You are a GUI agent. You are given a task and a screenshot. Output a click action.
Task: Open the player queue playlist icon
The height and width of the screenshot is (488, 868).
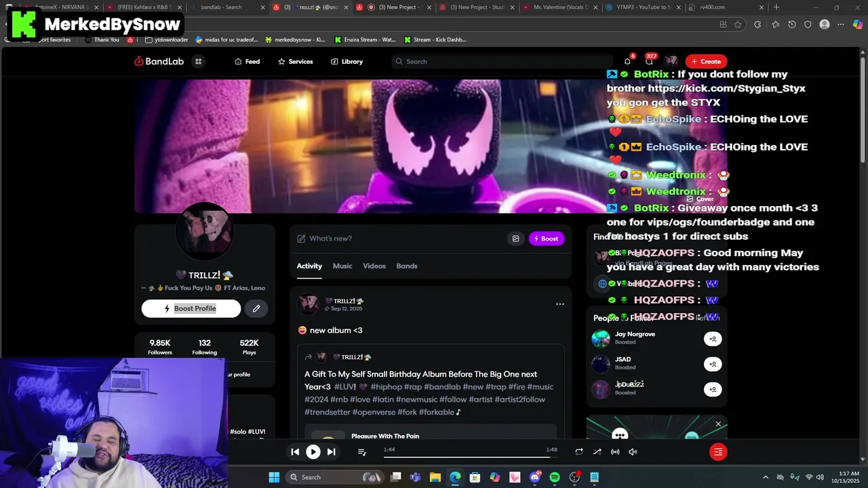[362, 452]
